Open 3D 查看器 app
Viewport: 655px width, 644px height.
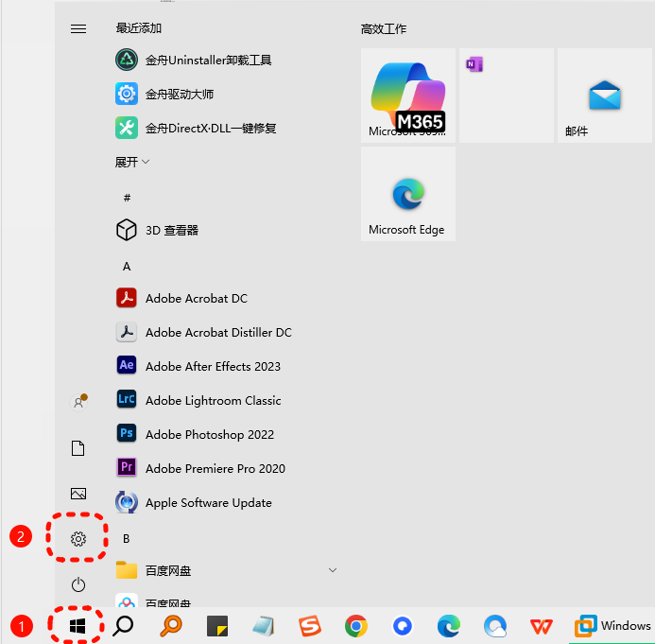click(x=157, y=230)
